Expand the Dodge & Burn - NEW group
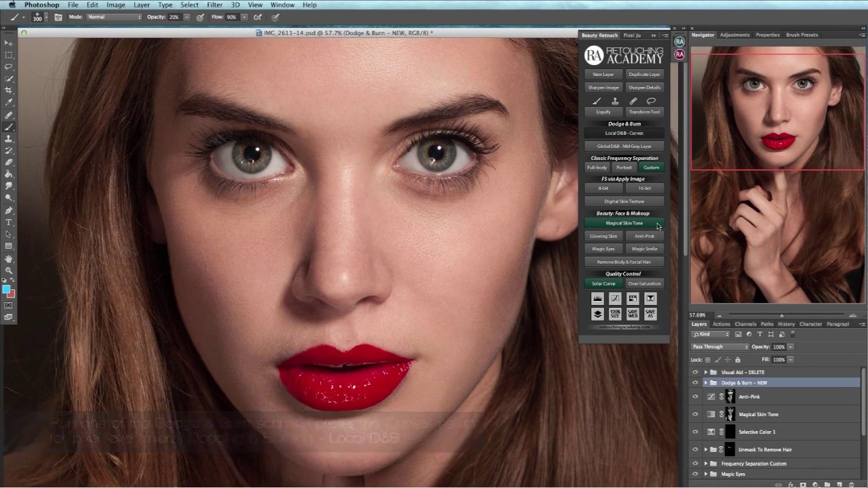868x488 pixels. 705,383
